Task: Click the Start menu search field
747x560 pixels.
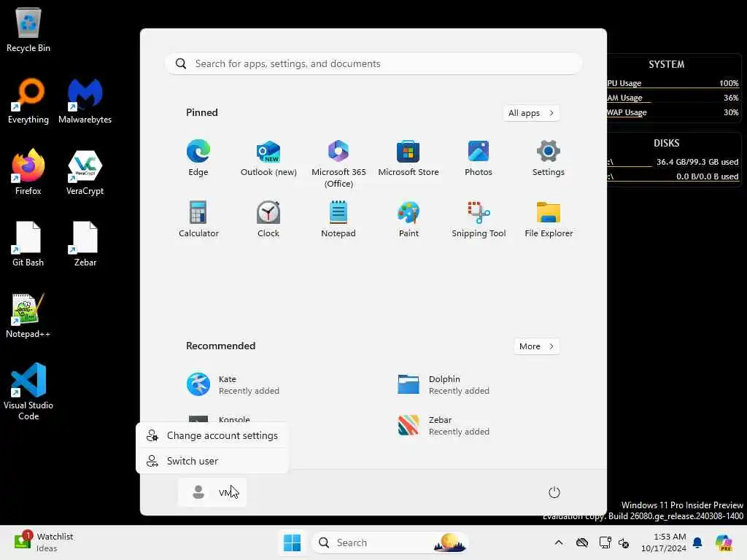Action: click(373, 63)
